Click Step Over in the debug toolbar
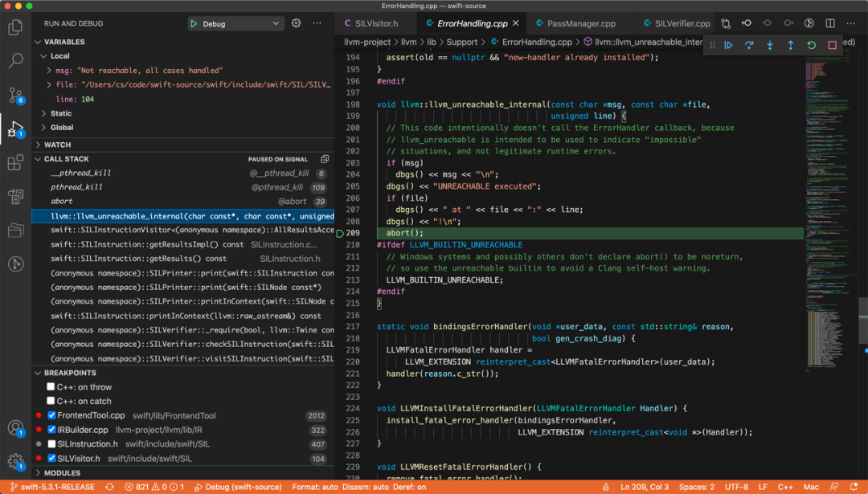The width and height of the screenshot is (868, 494). click(x=749, y=45)
